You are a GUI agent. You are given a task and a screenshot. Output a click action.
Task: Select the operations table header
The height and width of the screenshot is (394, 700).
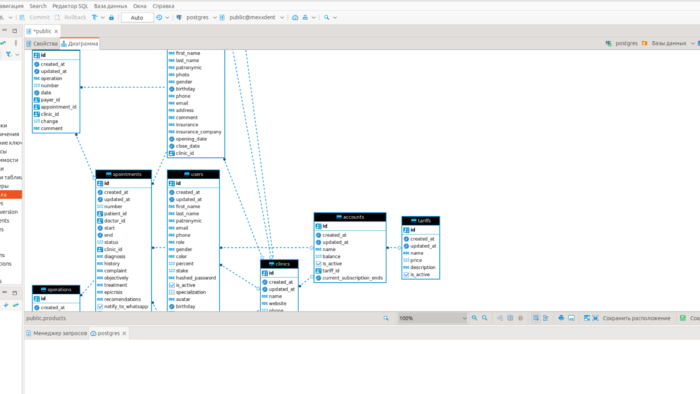point(56,290)
